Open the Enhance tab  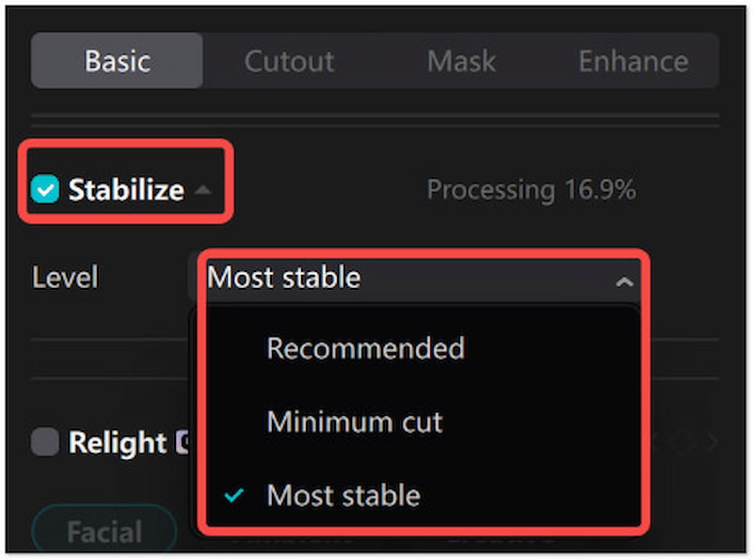633,61
